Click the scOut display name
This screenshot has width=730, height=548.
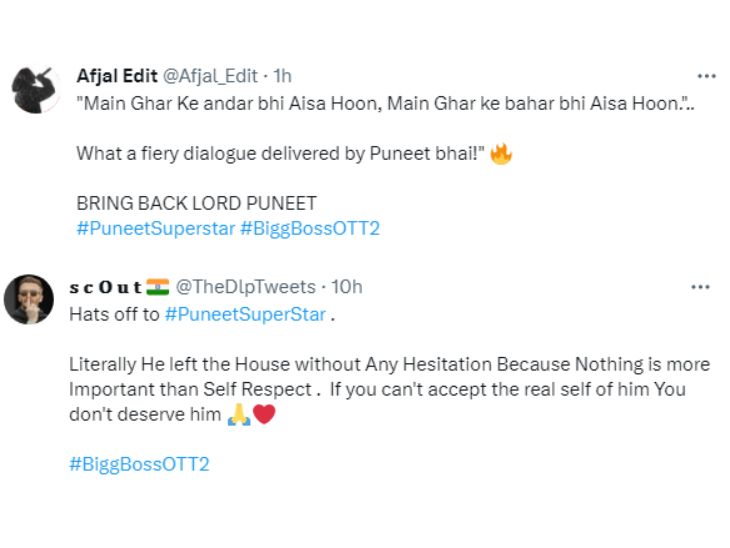tap(105, 288)
